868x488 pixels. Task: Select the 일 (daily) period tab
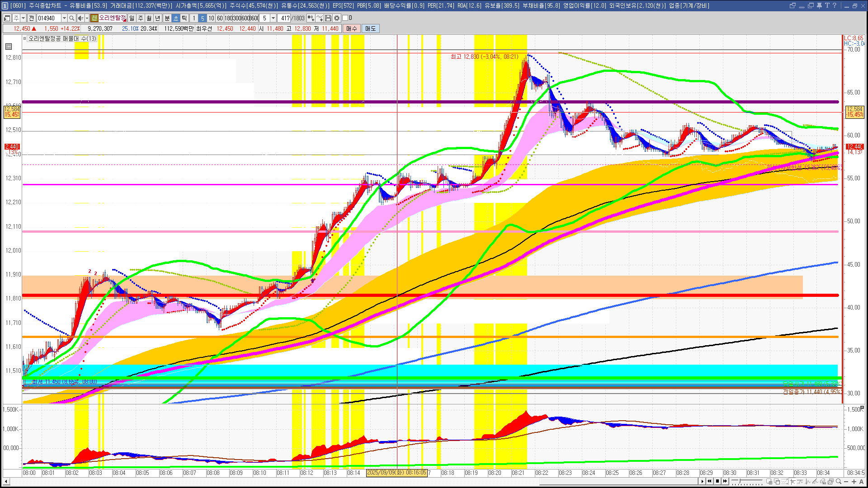pos(132,18)
